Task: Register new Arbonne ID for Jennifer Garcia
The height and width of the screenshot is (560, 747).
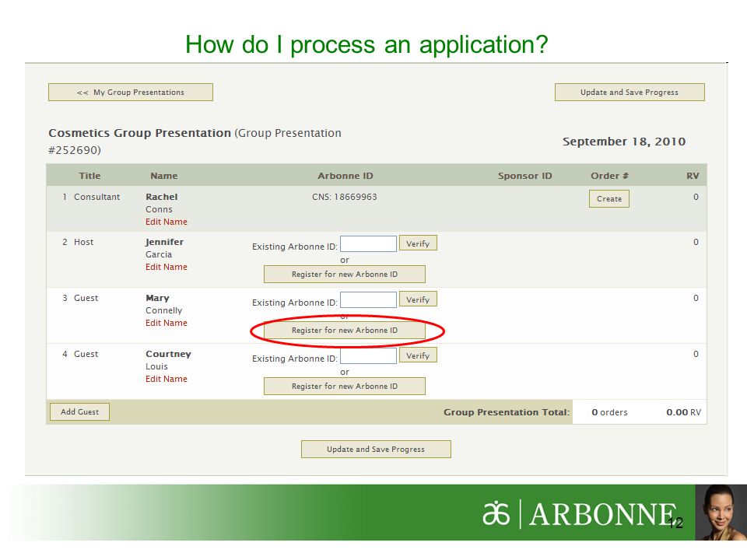Action: pos(345,275)
